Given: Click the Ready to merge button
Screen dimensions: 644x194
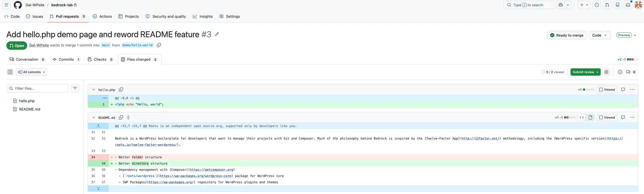Looking at the screenshot, I should click(566, 35).
